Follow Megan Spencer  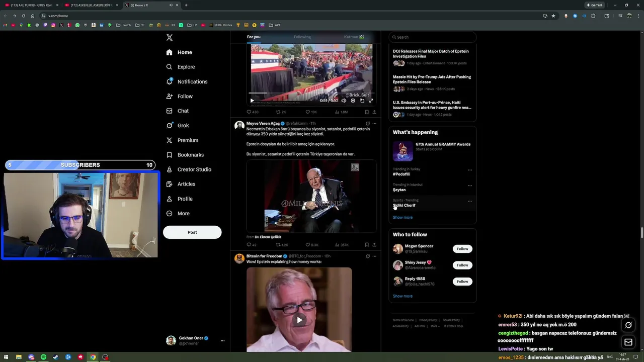click(x=462, y=249)
